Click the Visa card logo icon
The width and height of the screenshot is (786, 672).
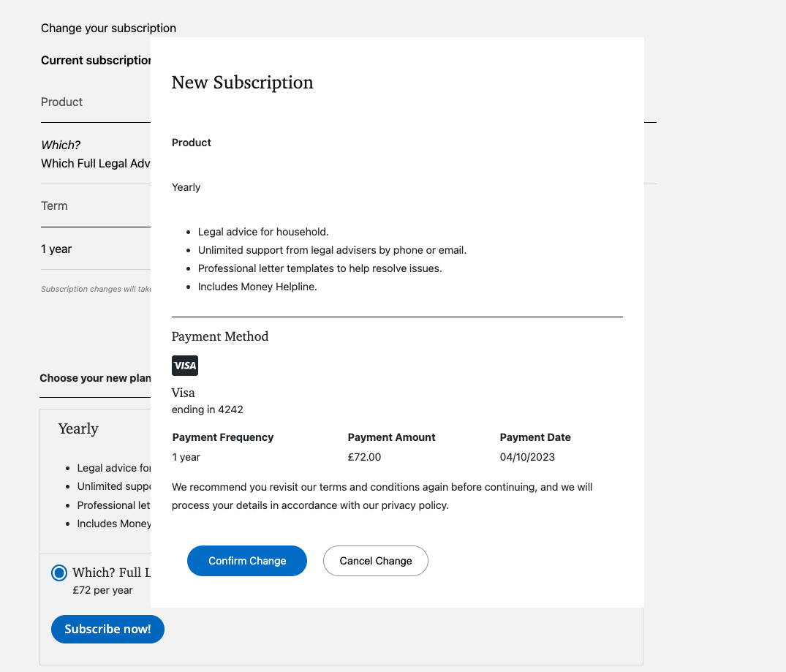[x=185, y=366]
